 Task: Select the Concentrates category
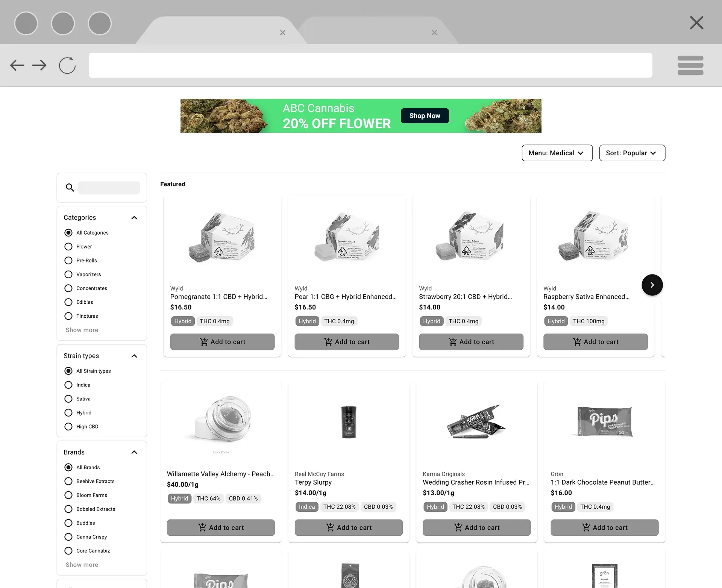[x=68, y=288]
